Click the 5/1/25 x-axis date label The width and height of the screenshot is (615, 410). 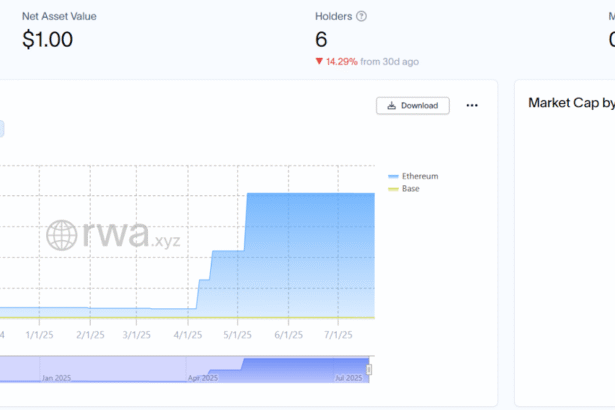237,335
